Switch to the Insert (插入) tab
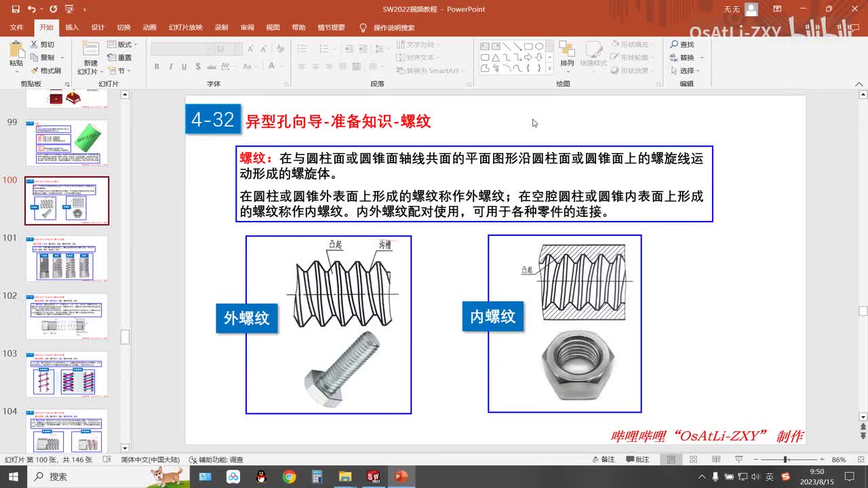This screenshot has height=488, width=868. tap(72, 28)
